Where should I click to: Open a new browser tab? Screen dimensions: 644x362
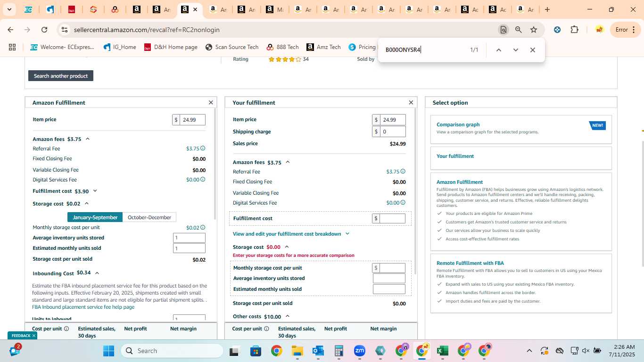[x=547, y=9]
